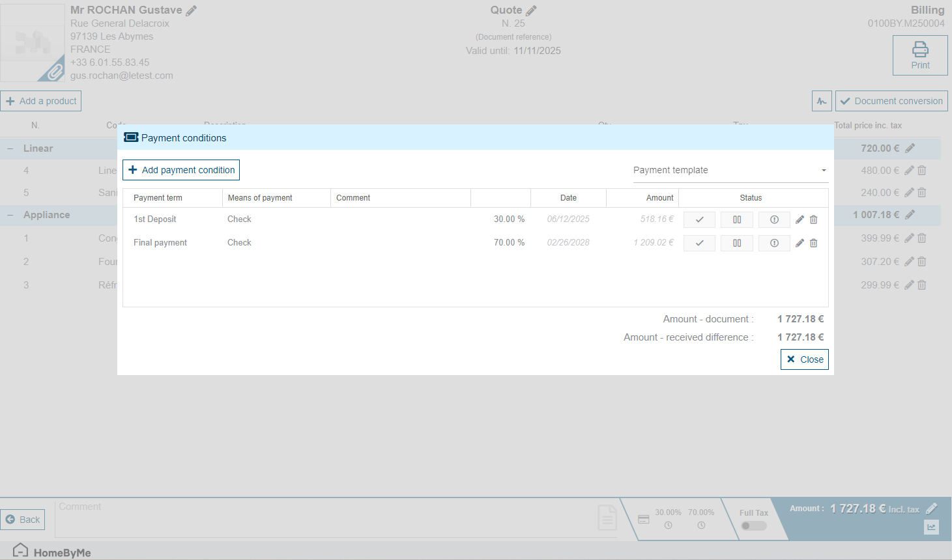
Task: Delete the Final payment row
Action: coord(814,243)
